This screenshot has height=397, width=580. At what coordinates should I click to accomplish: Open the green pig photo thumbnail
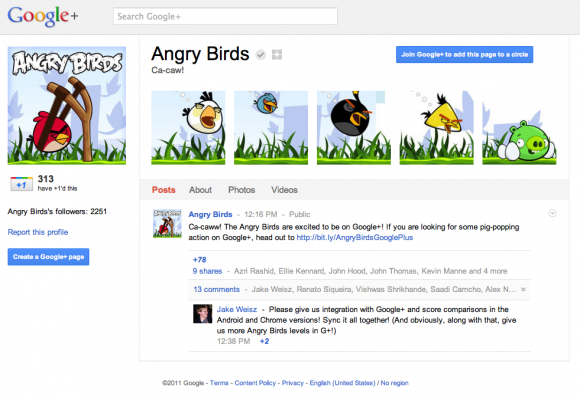click(519, 127)
